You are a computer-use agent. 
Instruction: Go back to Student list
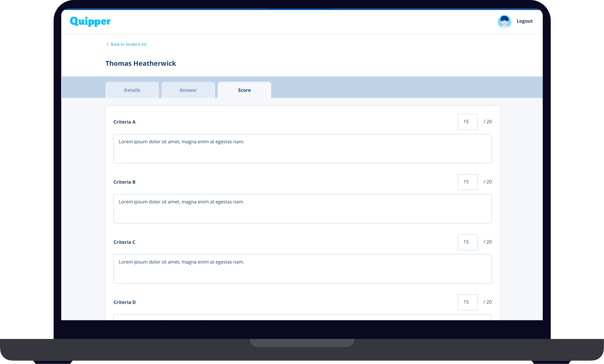(x=128, y=44)
